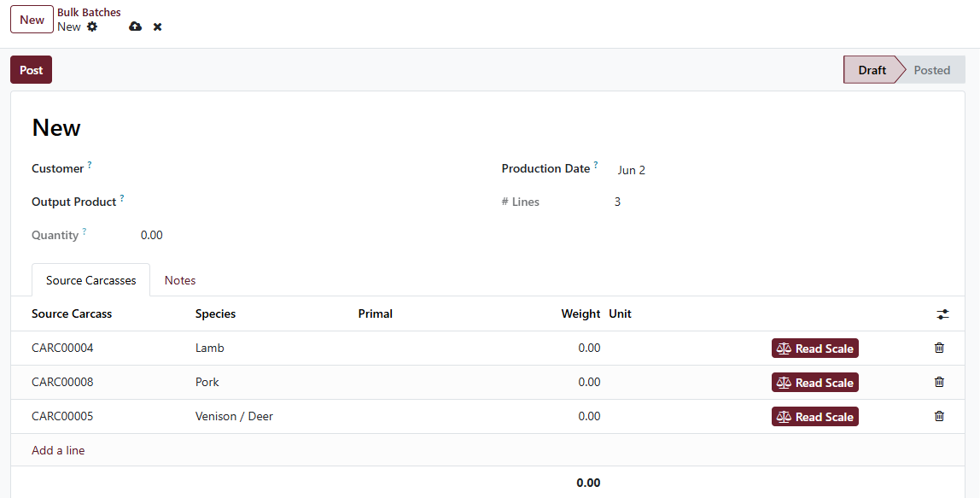Sort by Species column header
Viewport: 980px width, 498px height.
(x=216, y=314)
